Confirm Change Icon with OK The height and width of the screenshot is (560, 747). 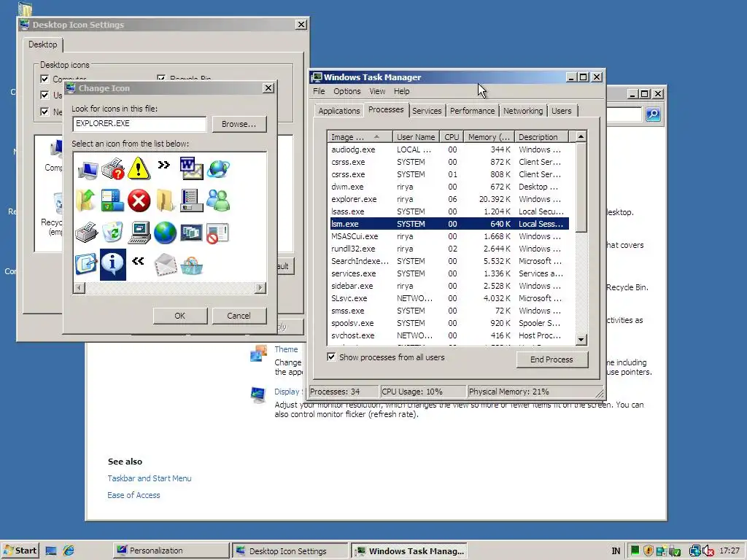coord(179,315)
